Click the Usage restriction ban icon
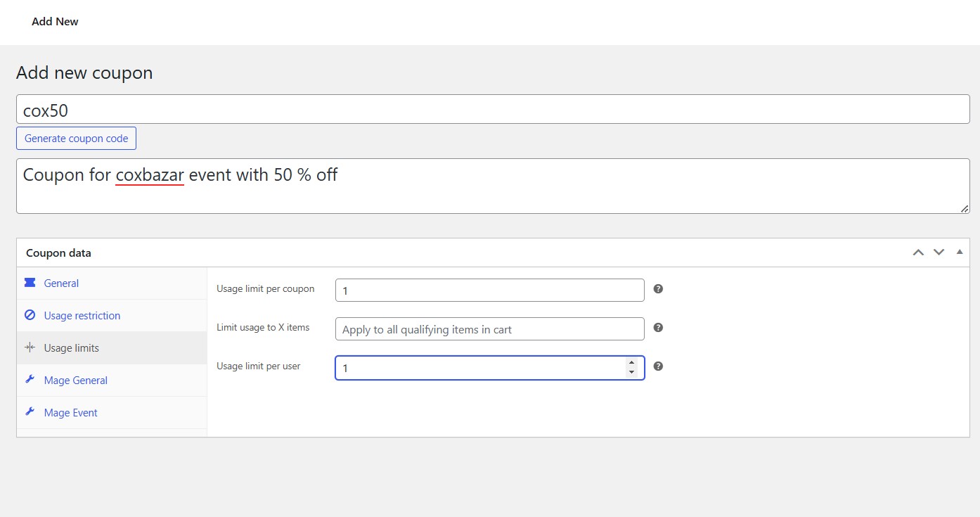980x517 pixels. point(30,315)
